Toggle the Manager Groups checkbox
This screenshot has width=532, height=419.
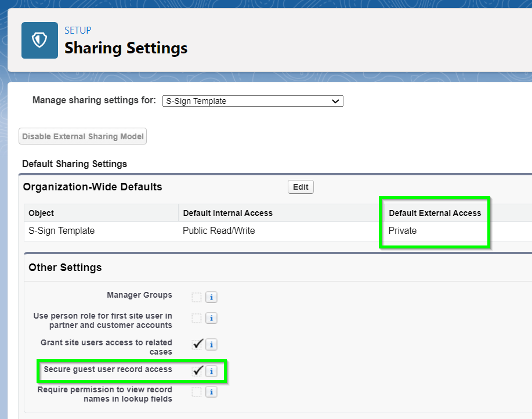197,297
